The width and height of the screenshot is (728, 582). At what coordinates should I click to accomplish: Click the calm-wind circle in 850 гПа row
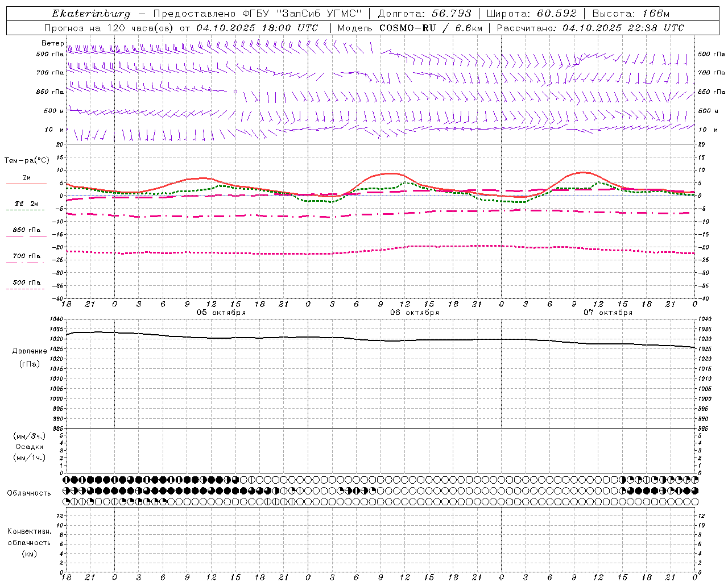coord(235,91)
